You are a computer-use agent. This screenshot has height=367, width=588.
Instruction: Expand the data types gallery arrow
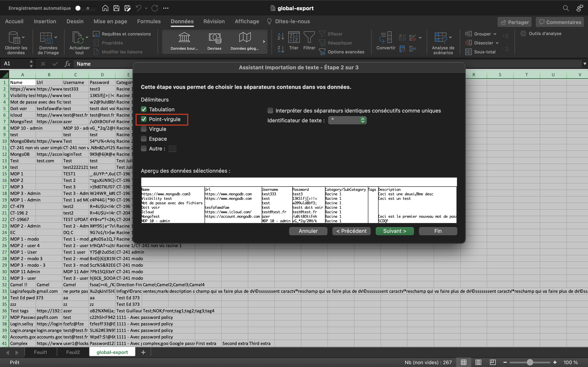pyautogui.click(x=264, y=42)
